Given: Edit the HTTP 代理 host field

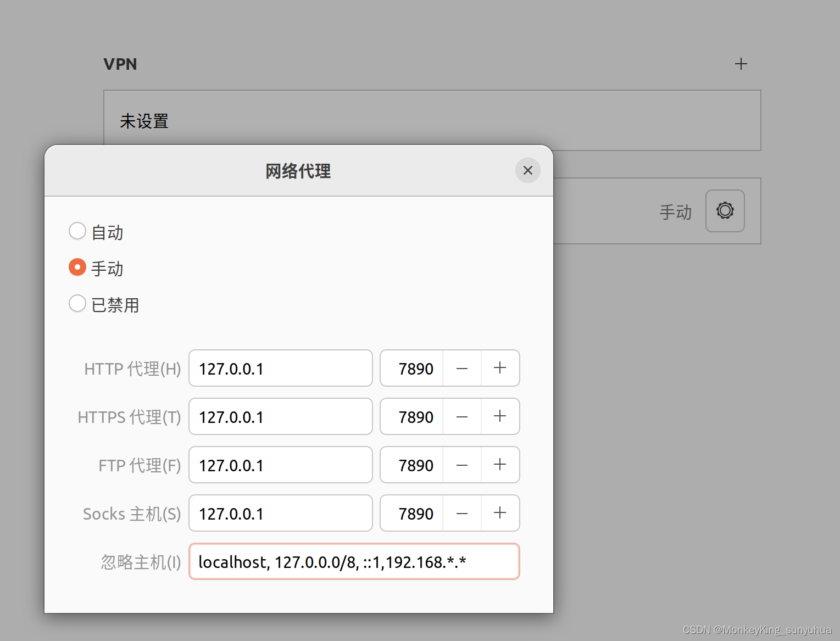Looking at the screenshot, I should pos(281,368).
